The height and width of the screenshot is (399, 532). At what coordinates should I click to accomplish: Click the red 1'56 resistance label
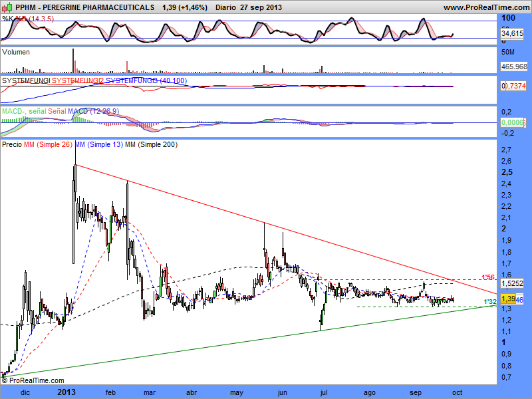(x=489, y=277)
